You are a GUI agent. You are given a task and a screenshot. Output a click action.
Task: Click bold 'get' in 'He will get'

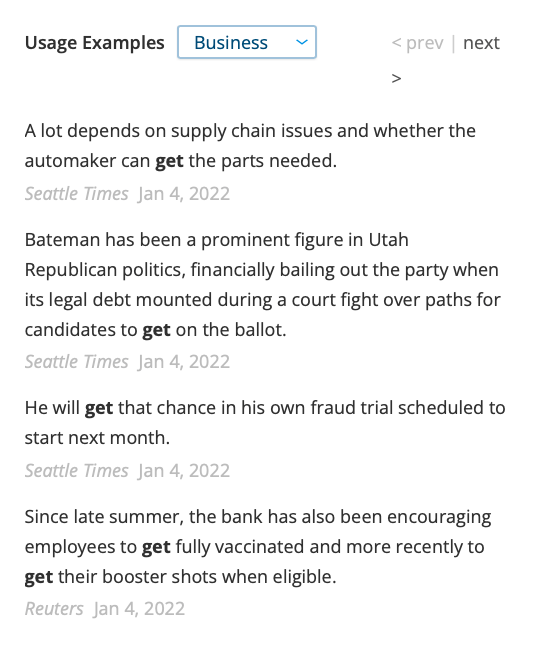[x=99, y=408]
